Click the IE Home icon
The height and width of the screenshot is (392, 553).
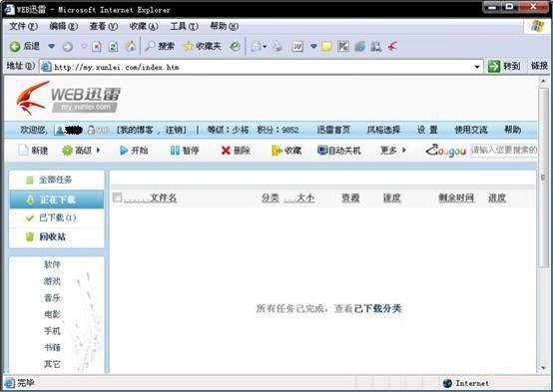(x=130, y=46)
